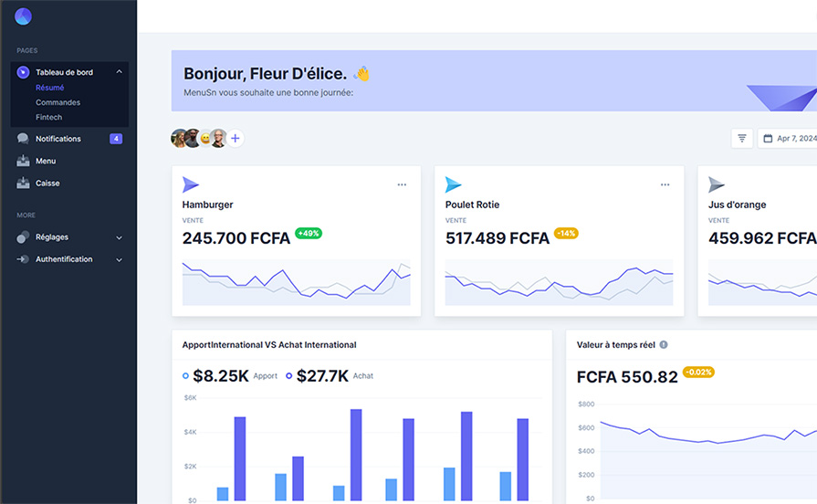Click the app logo in the sidebar

23,16
